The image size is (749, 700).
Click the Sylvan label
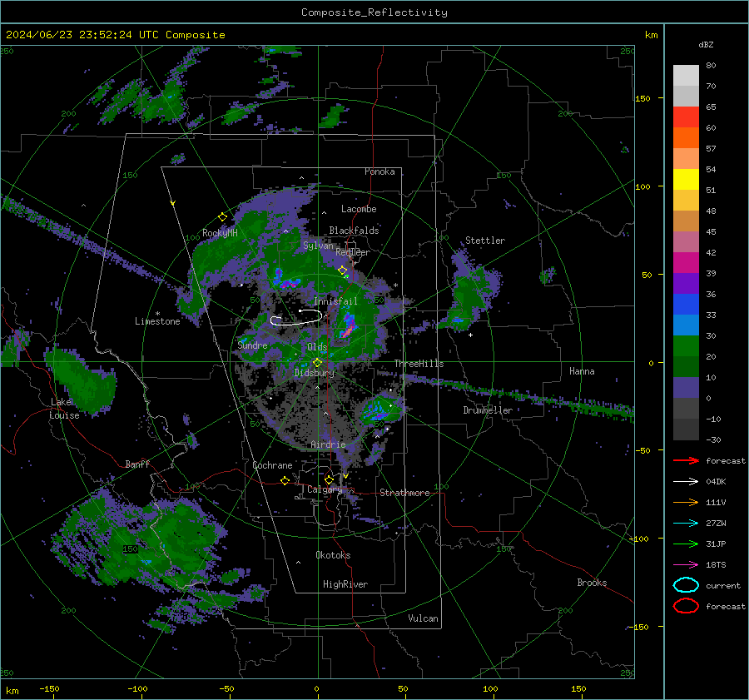[x=318, y=246]
